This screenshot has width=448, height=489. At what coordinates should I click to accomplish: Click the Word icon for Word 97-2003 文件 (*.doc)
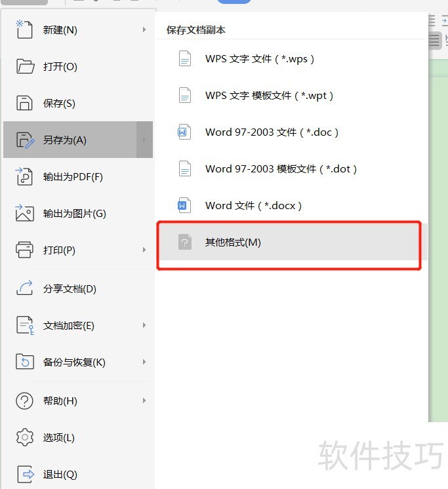point(184,132)
